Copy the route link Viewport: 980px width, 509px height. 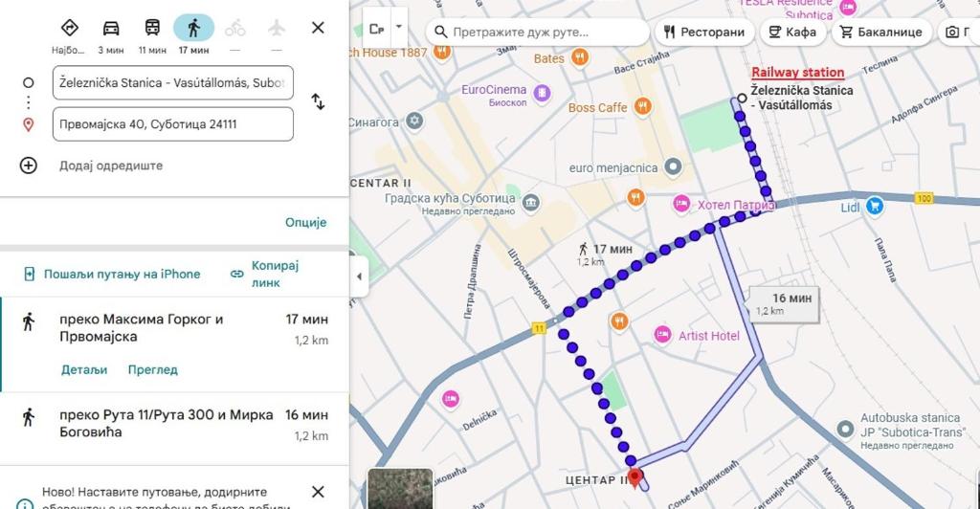(265, 274)
